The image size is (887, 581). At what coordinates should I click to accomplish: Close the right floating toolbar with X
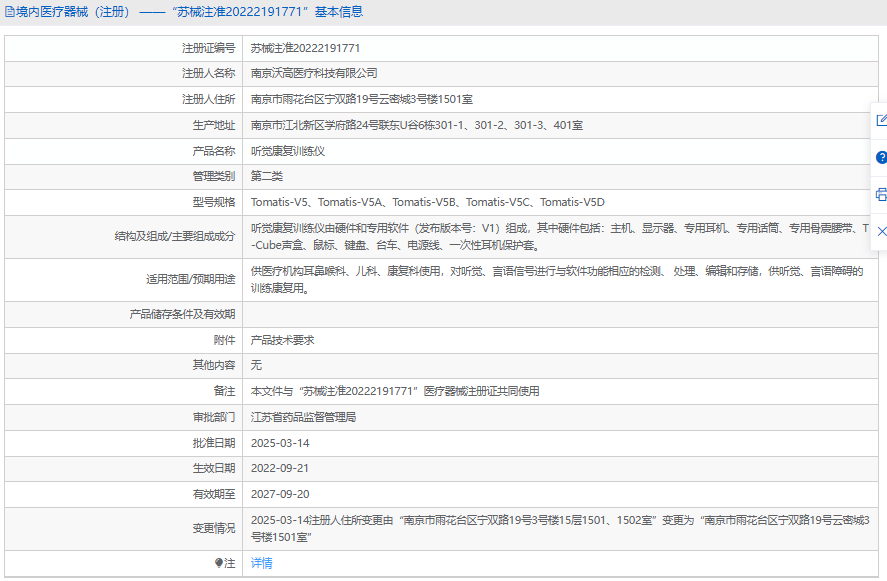tap(881, 231)
